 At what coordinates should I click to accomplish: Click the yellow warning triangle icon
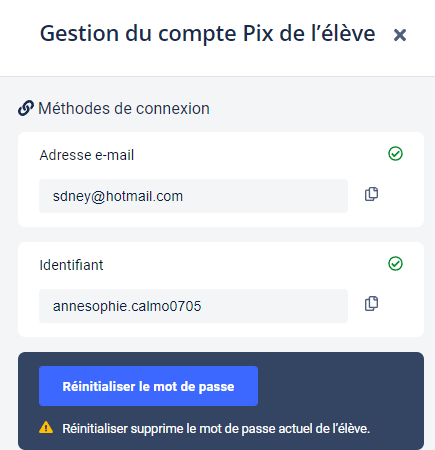tap(46, 427)
